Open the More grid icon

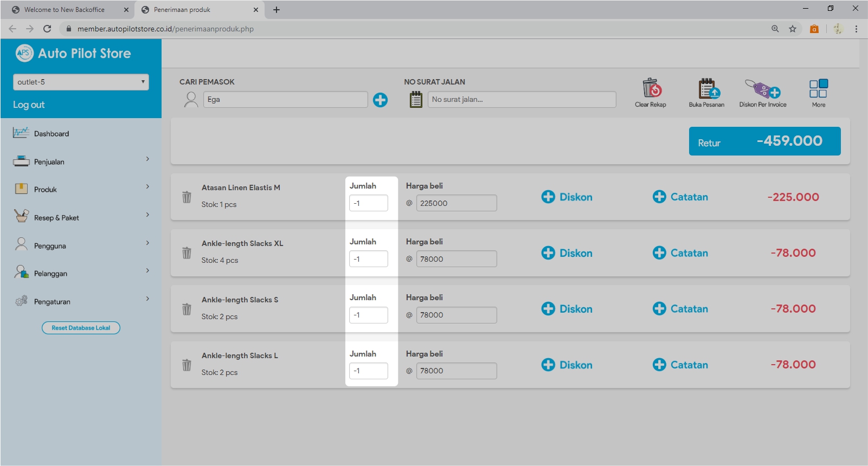(818, 88)
